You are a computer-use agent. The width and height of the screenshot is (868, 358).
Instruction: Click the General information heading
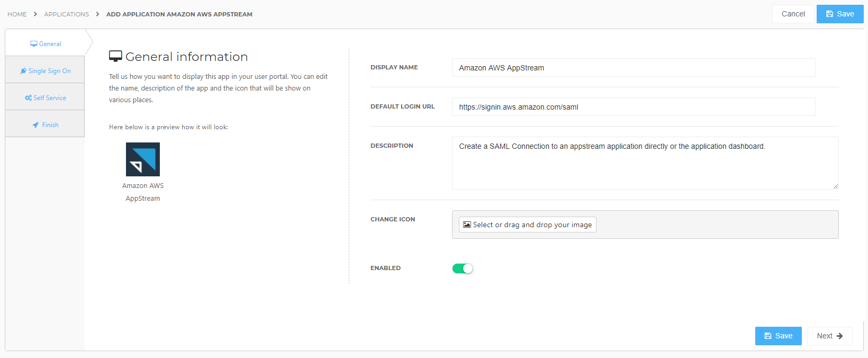[186, 57]
